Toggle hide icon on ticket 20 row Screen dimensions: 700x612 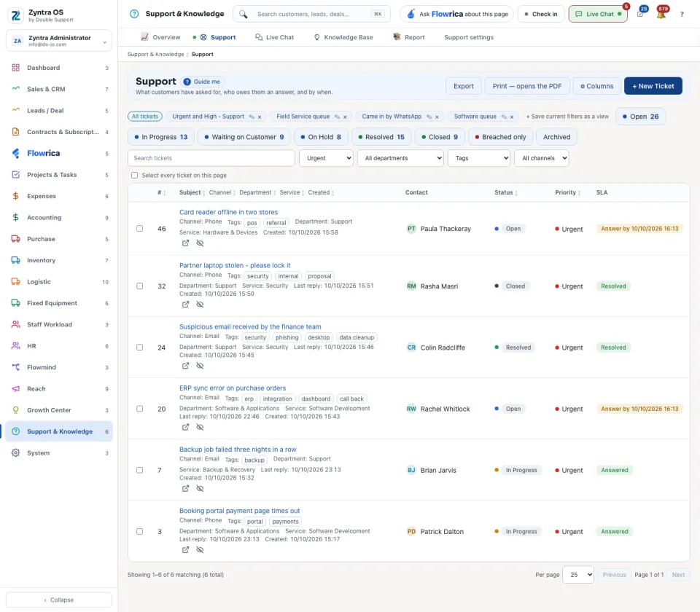(x=200, y=427)
